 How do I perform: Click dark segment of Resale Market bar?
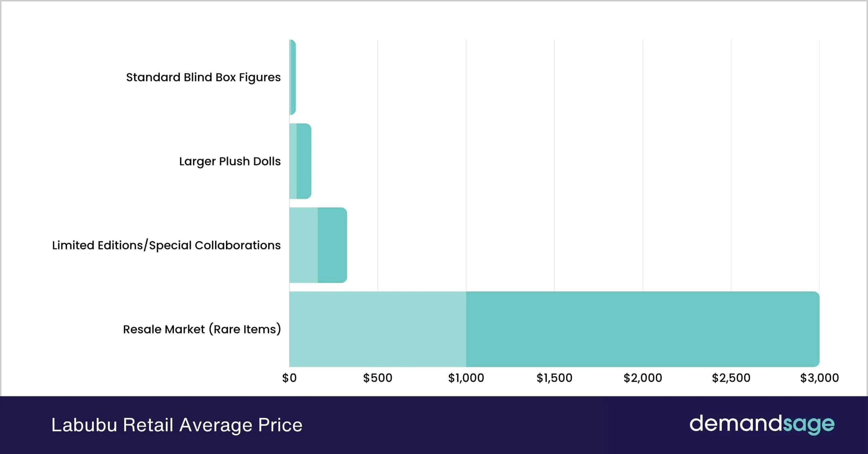(x=643, y=329)
